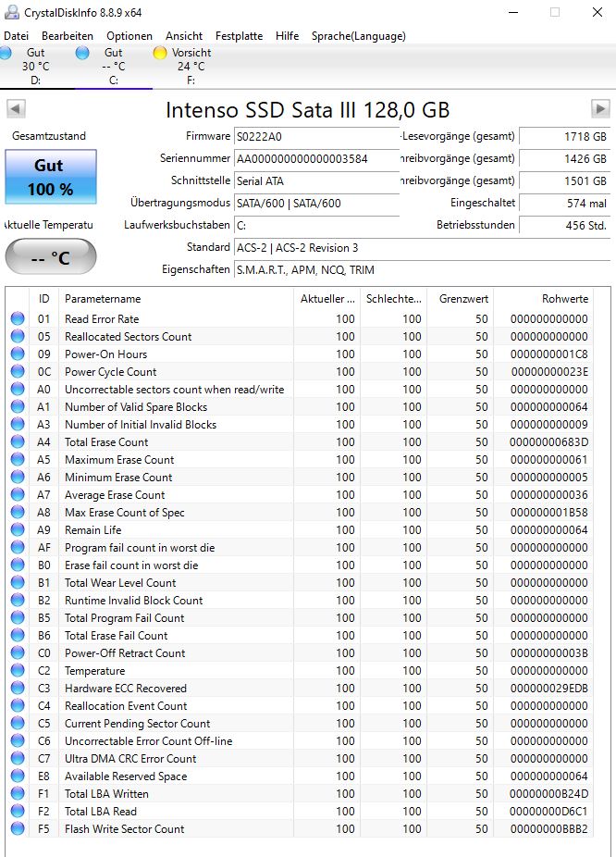616x857 pixels.
Task: Click status icon of Total Erase Fail Count
Action: (18, 635)
